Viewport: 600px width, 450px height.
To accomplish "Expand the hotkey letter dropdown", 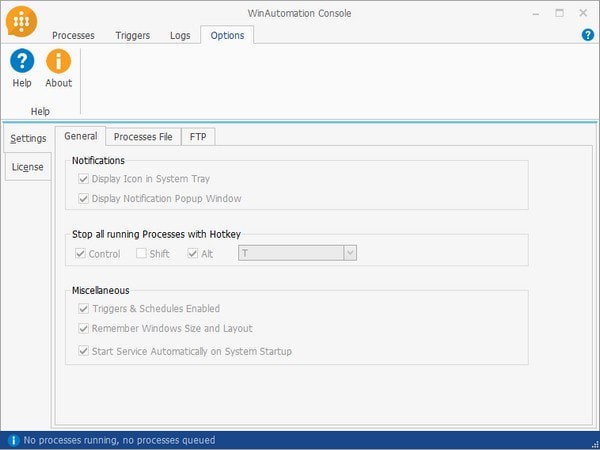I will (349, 254).
